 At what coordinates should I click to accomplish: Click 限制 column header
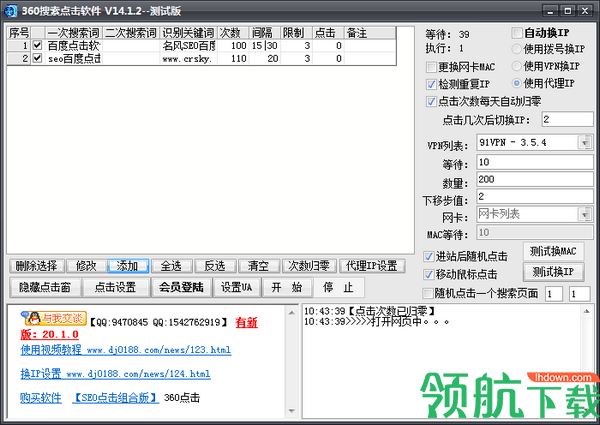[x=297, y=33]
